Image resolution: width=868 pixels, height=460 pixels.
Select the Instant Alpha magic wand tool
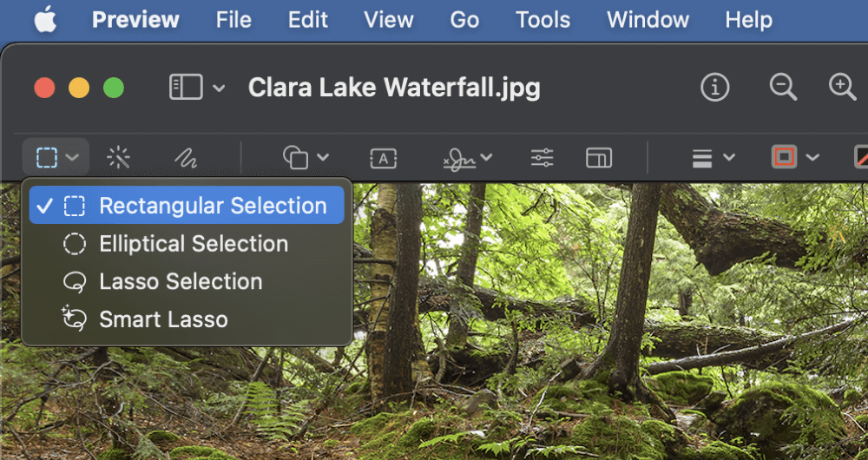click(x=118, y=158)
